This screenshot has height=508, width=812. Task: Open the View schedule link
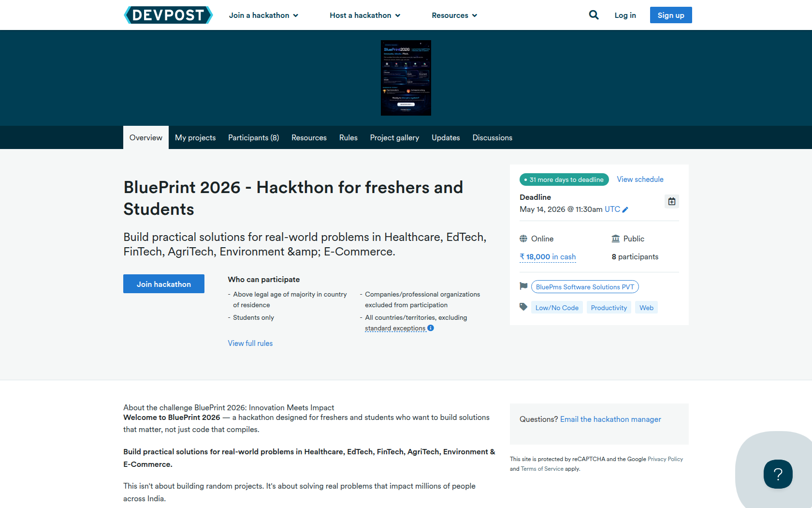coord(640,179)
